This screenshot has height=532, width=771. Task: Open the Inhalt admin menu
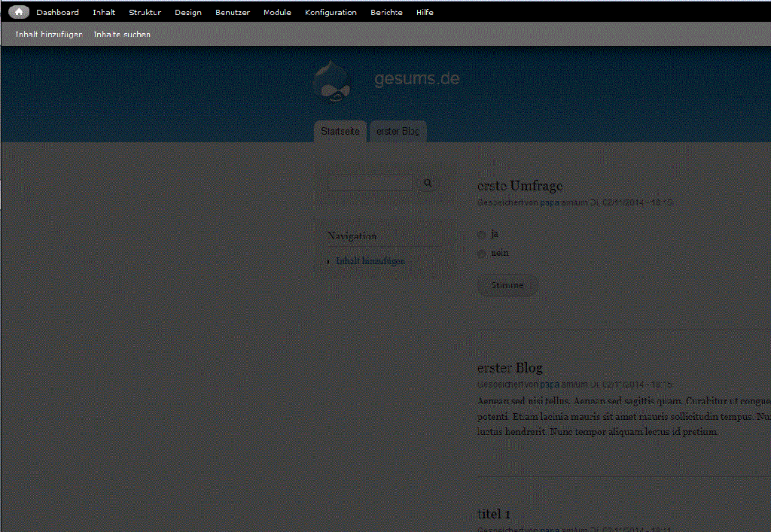[104, 12]
